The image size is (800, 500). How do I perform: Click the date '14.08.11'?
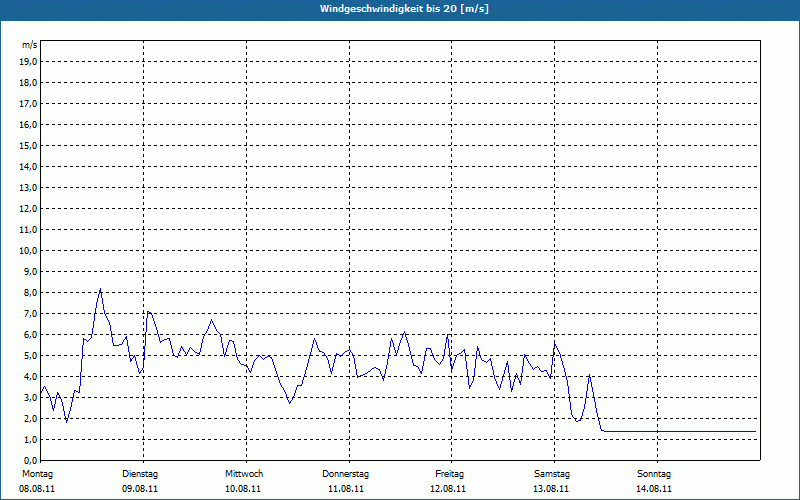point(654,489)
